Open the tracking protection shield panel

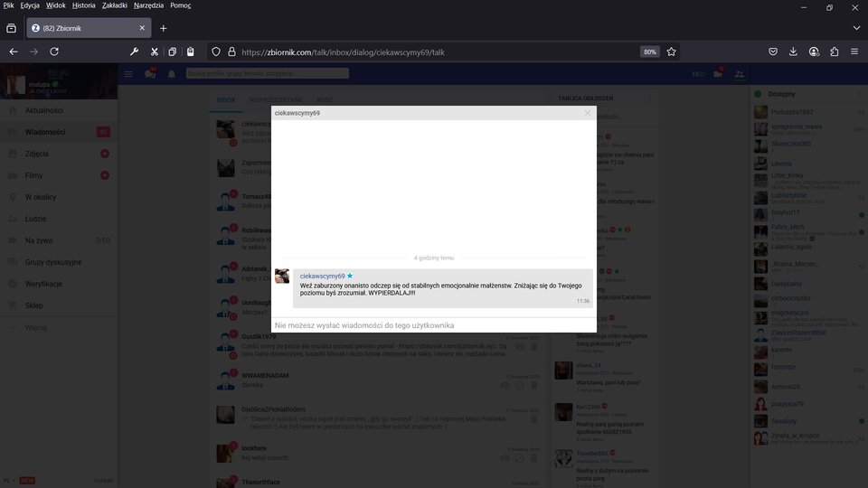[216, 52]
